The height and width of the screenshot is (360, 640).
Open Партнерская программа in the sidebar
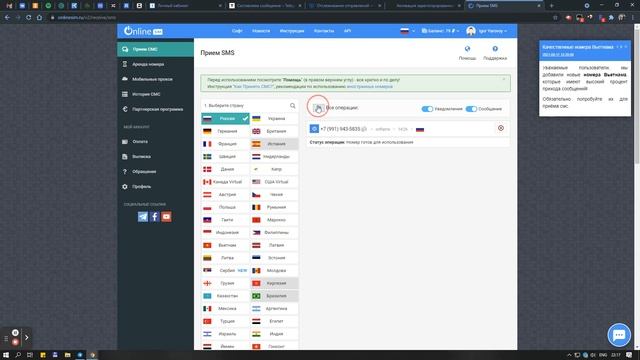pyautogui.click(x=155, y=109)
